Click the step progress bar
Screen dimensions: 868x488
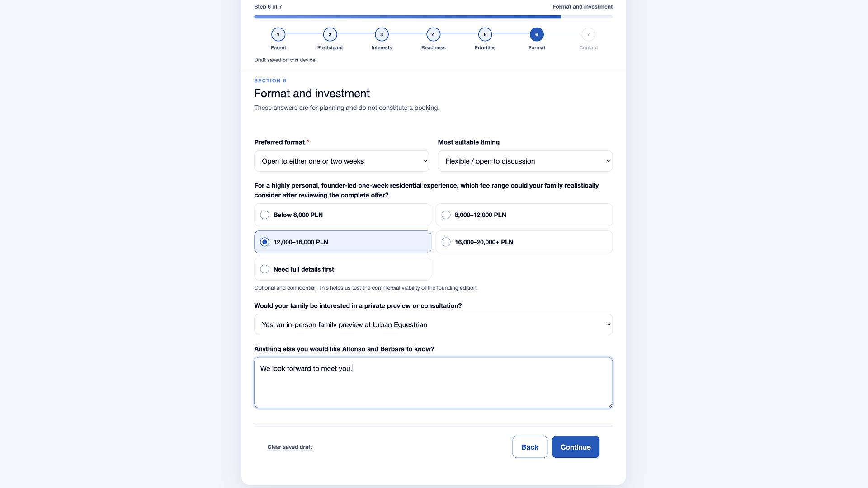433,17
